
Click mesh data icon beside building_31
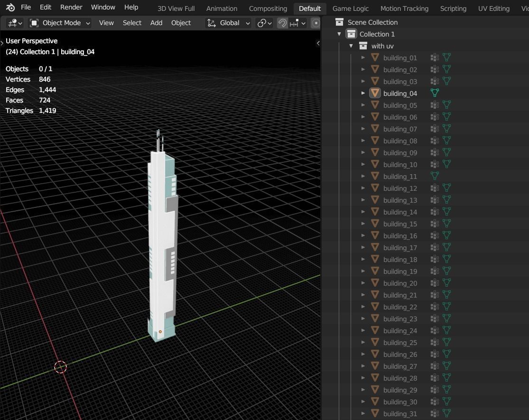pyautogui.click(x=446, y=413)
